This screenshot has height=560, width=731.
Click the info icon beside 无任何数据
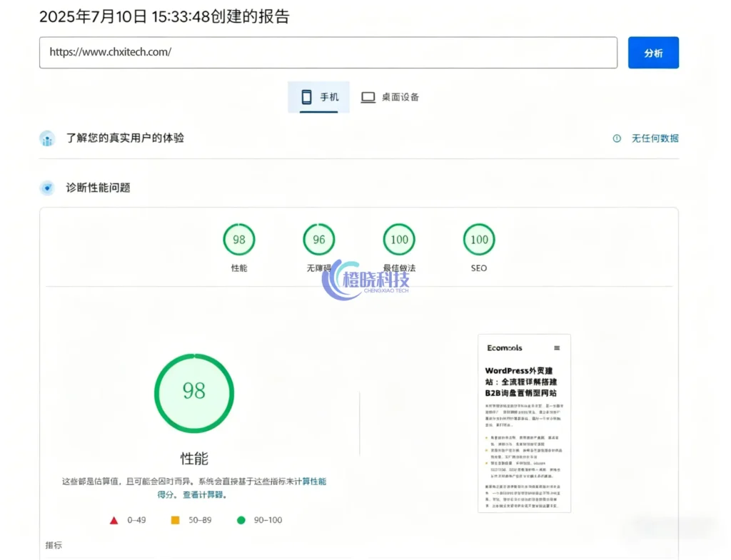[x=617, y=139]
